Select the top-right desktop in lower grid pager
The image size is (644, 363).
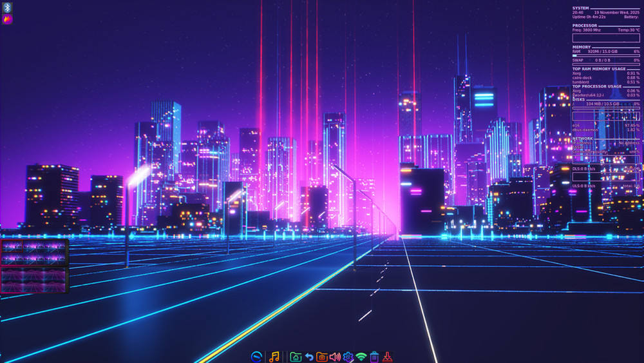point(55,275)
